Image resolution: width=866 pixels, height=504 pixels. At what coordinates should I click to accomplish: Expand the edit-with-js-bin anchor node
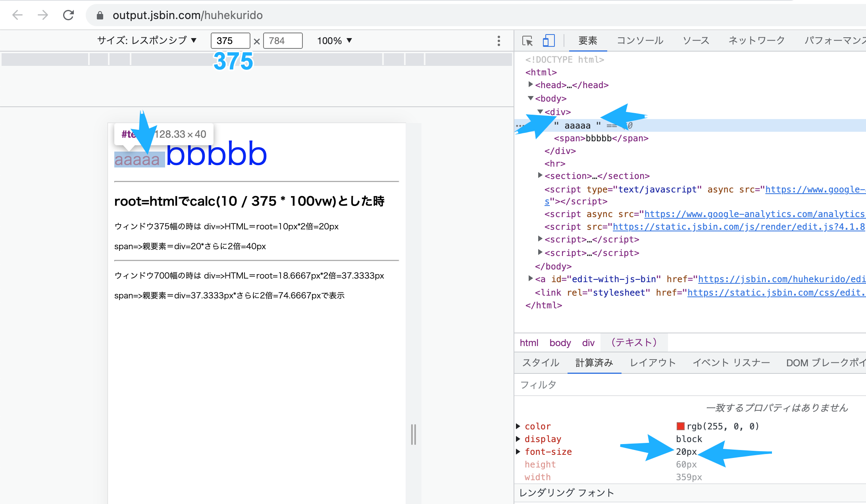pyautogui.click(x=530, y=279)
